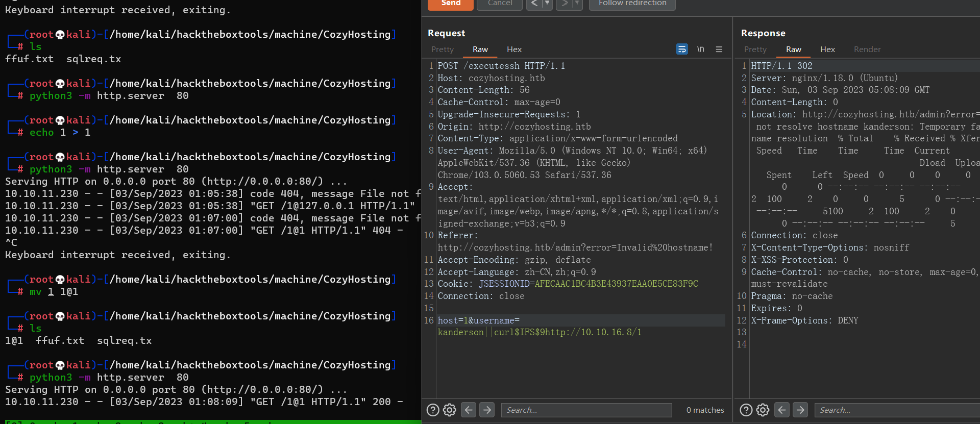Click the Connection: close request header
The image size is (980, 424).
click(x=481, y=296)
